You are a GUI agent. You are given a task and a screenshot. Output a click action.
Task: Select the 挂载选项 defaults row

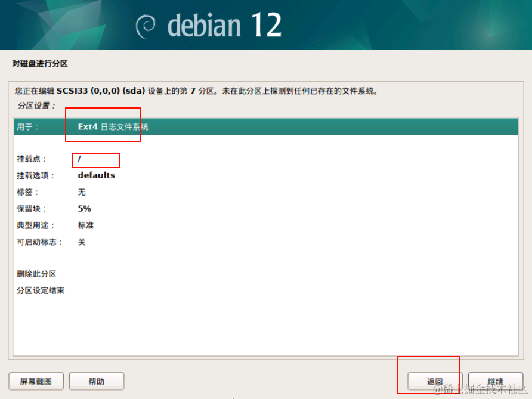pyautogui.click(x=265, y=175)
